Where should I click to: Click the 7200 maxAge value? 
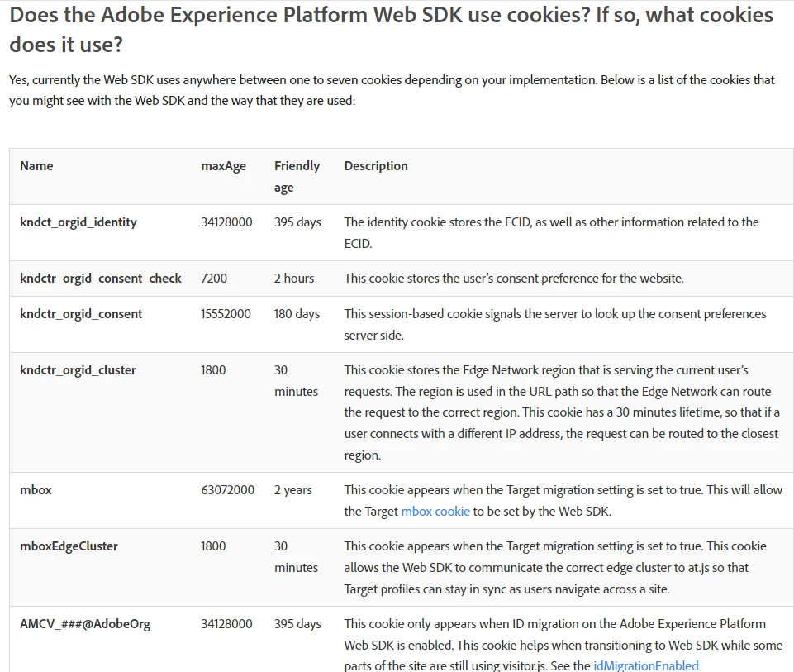click(214, 279)
